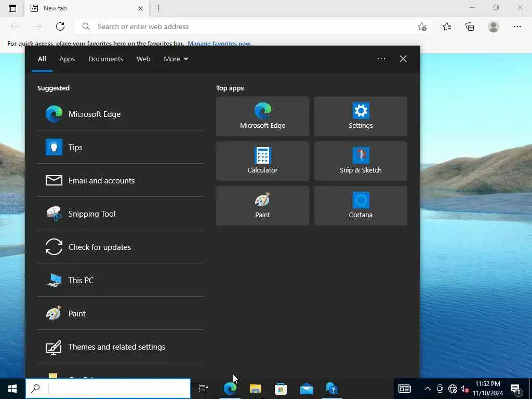Click the Meet Now tray icon

pyautogui.click(x=440, y=389)
